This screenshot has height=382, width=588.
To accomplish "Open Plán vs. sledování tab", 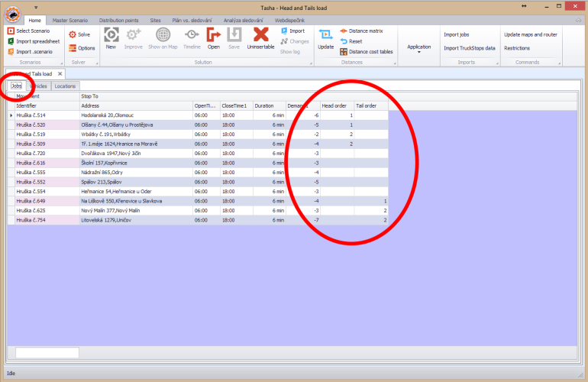I will (192, 21).
